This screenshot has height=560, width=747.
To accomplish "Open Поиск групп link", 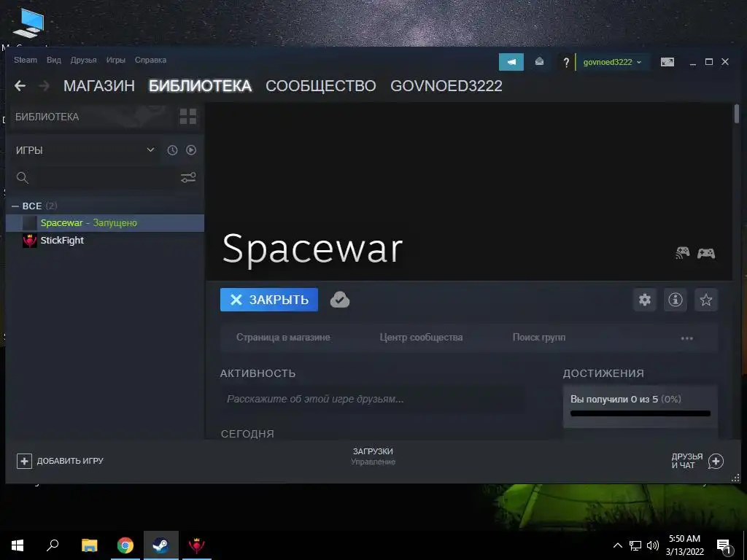I will coord(539,337).
